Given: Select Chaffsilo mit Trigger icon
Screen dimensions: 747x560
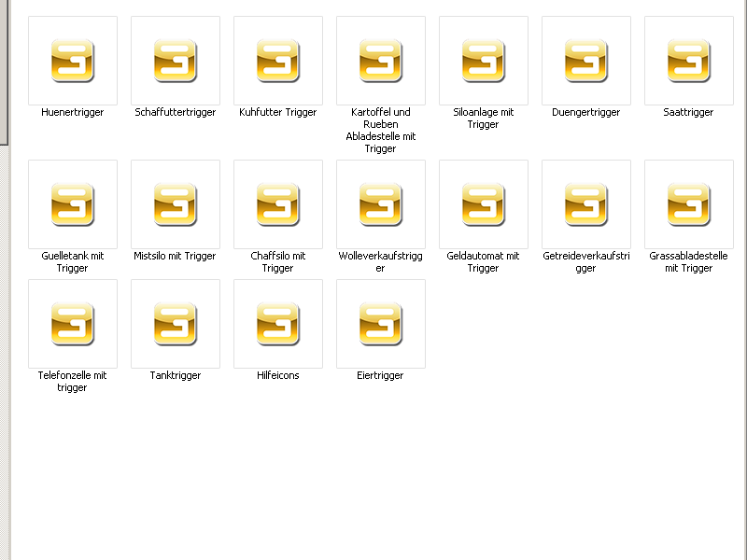Looking at the screenshot, I should [x=278, y=204].
